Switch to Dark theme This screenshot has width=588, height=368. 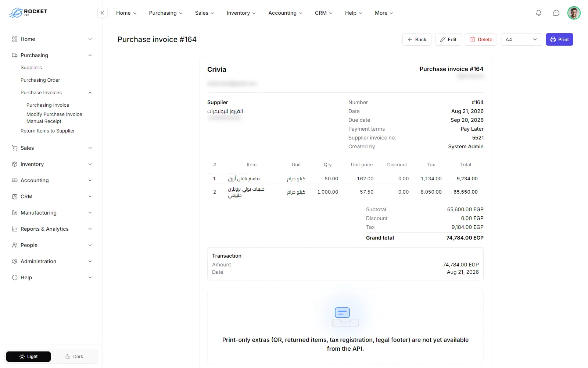tap(74, 357)
